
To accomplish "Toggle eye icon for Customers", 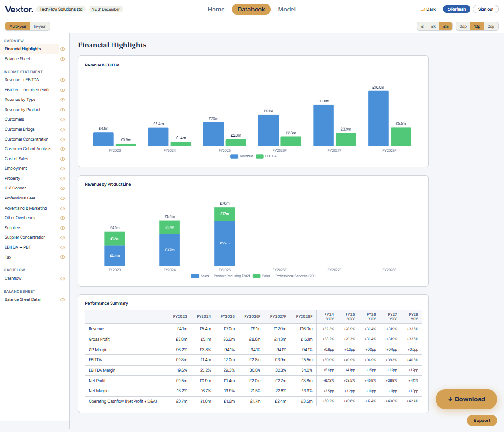I will coord(63,120).
